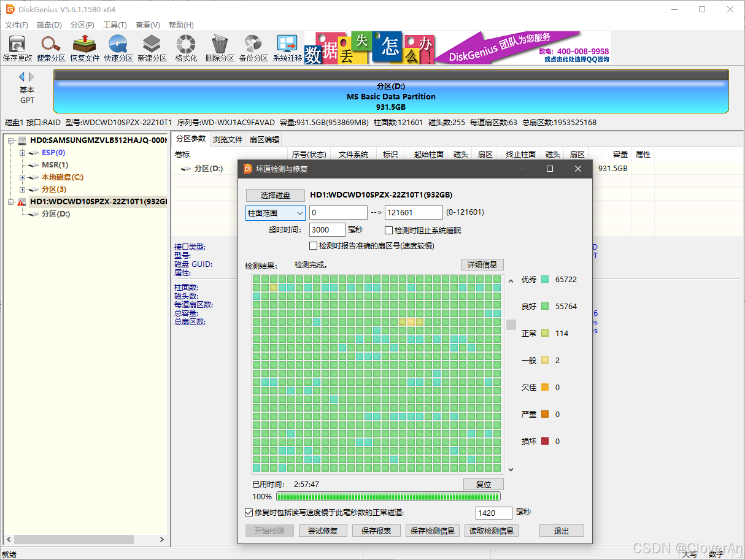The width and height of the screenshot is (745, 560).
Task: Enable 检测时报告准确的扇区号 checkbox
Action: point(314,245)
